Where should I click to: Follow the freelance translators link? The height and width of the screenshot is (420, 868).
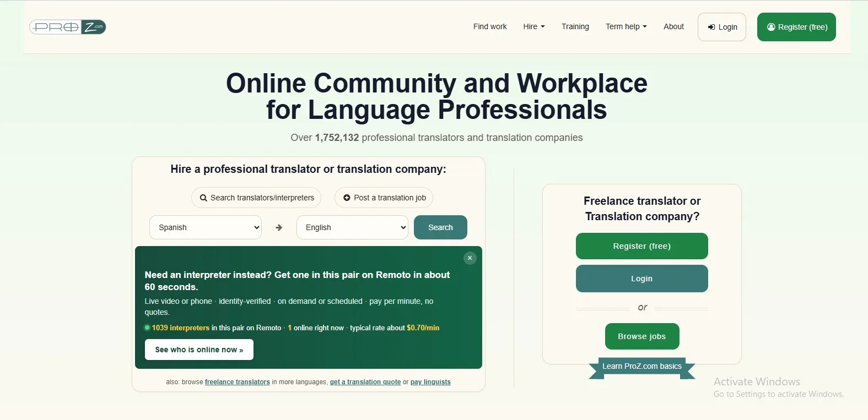[238, 382]
